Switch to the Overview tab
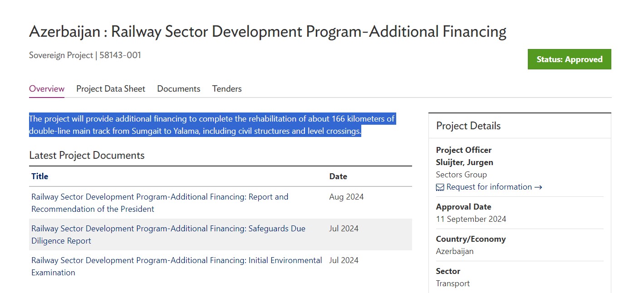This screenshot has width=644, height=293. click(47, 89)
